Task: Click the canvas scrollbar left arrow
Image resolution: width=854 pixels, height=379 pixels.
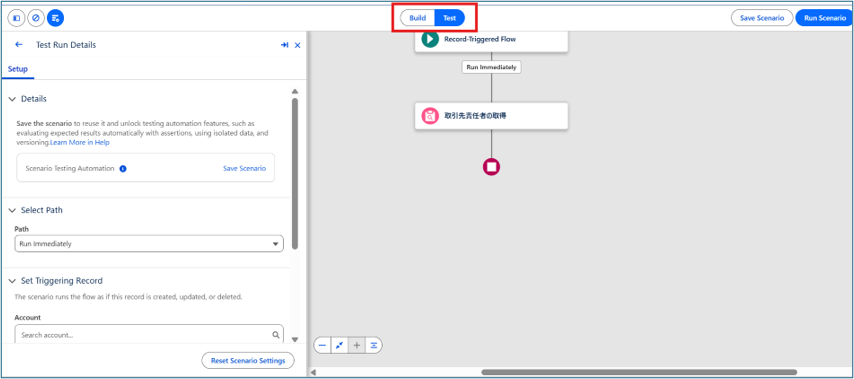Action: [313, 372]
